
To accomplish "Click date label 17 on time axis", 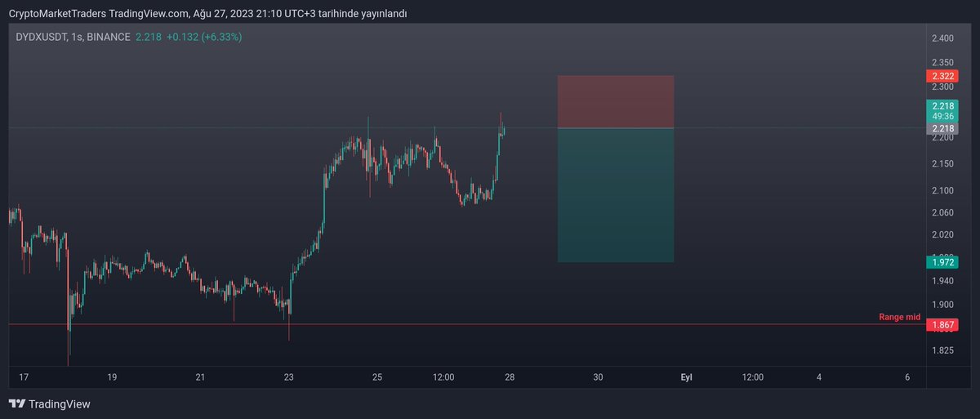I will point(24,377).
